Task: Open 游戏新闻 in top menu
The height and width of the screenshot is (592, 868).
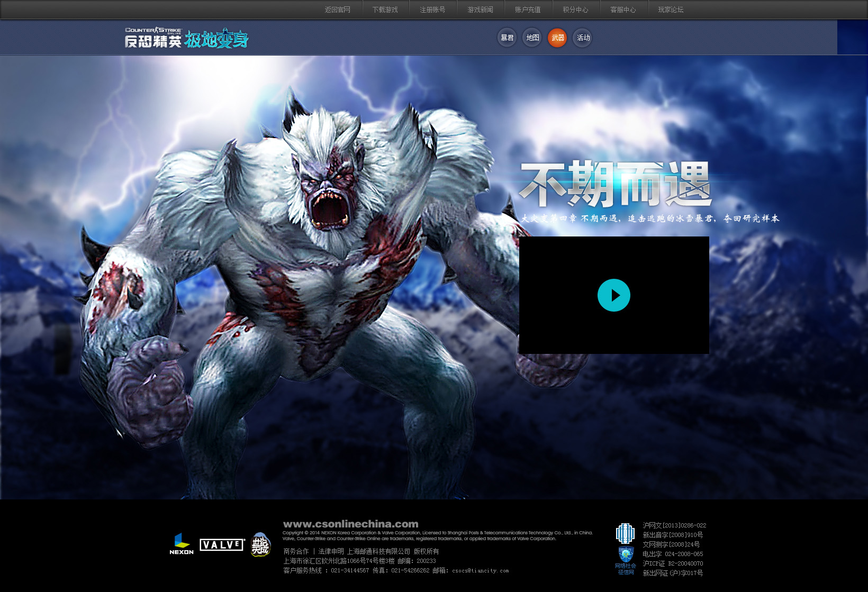Action: pyautogui.click(x=480, y=10)
